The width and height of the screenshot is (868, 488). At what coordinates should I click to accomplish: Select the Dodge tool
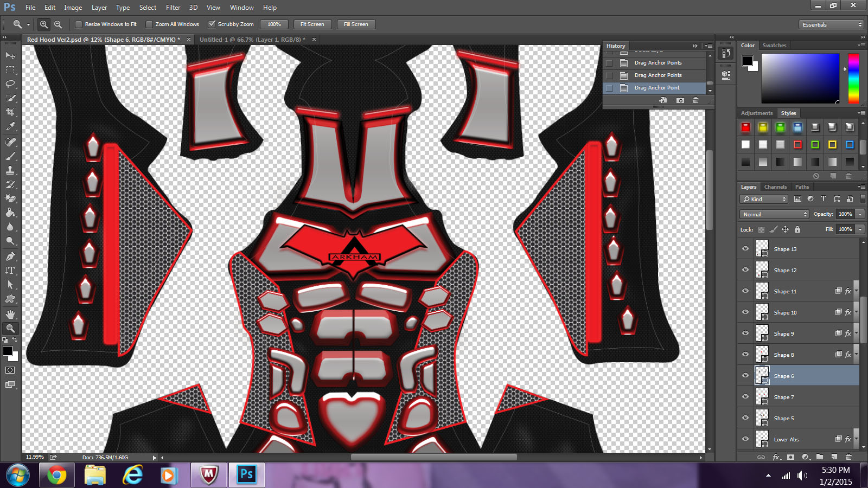(10, 241)
